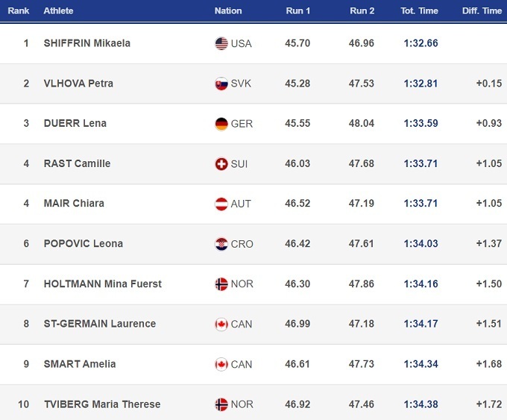Image resolution: width=507 pixels, height=420 pixels.
Task: Open athlete SHIFFRIN Mikaela's name
Action: [x=86, y=43]
